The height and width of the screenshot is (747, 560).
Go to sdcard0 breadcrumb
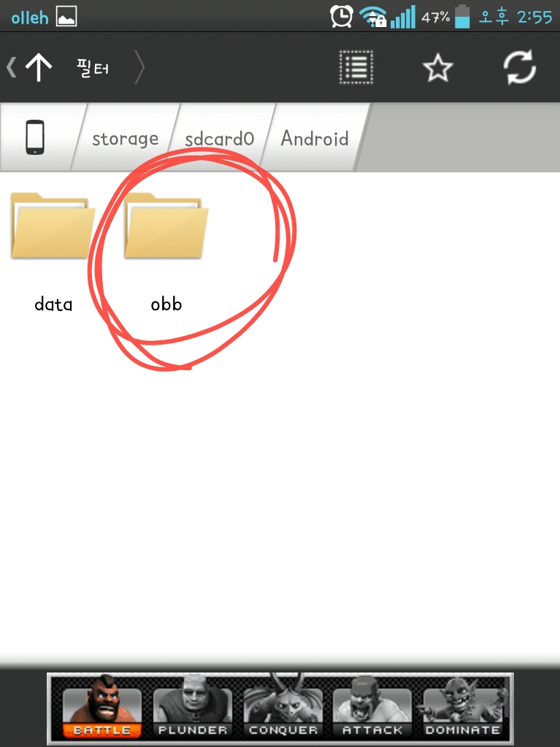(220, 139)
